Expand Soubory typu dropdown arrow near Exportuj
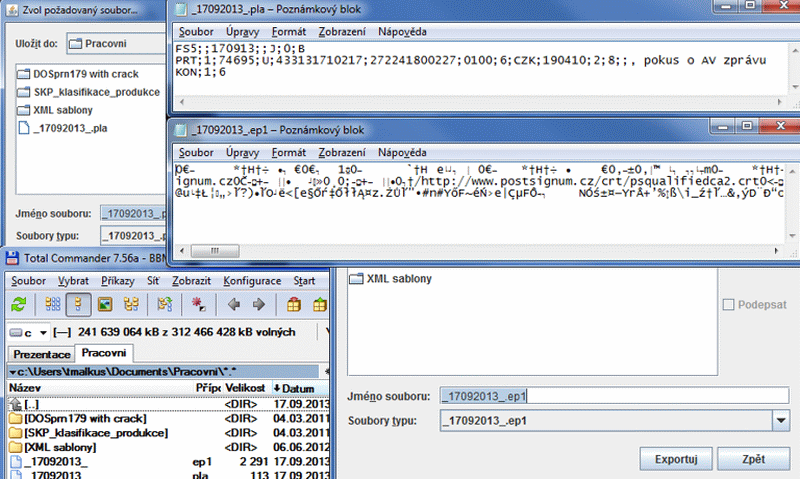Image resolution: width=800 pixels, height=479 pixels. (x=781, y=421)
